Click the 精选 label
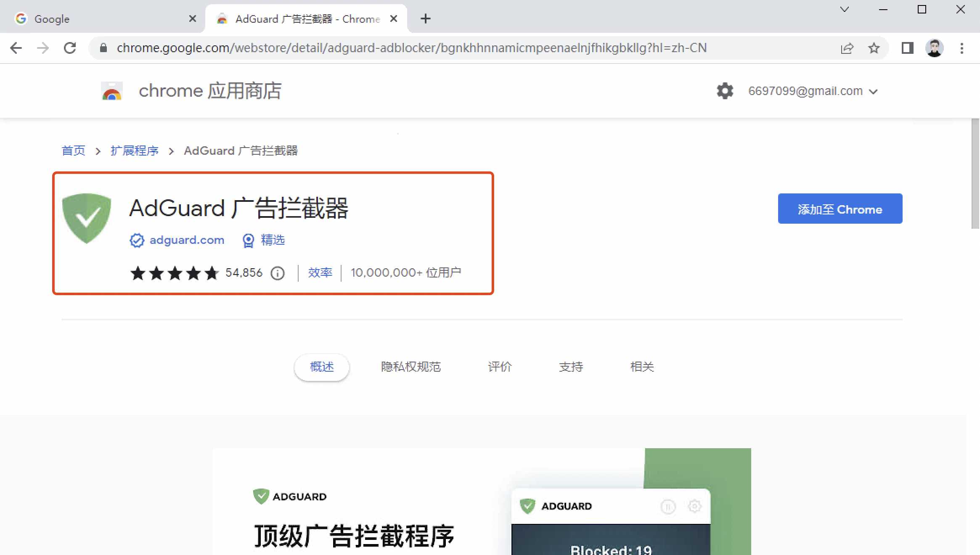 click(273, 240)
